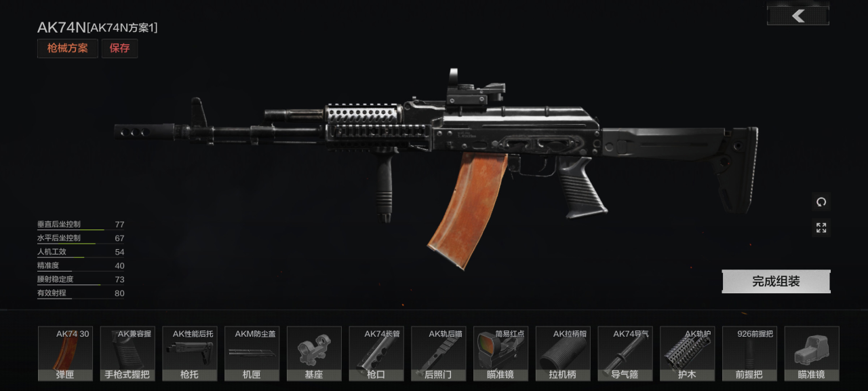Screen dimensions: 868x391
Task: Select the AK74 gas tube slot
Action: coord(625,354)
